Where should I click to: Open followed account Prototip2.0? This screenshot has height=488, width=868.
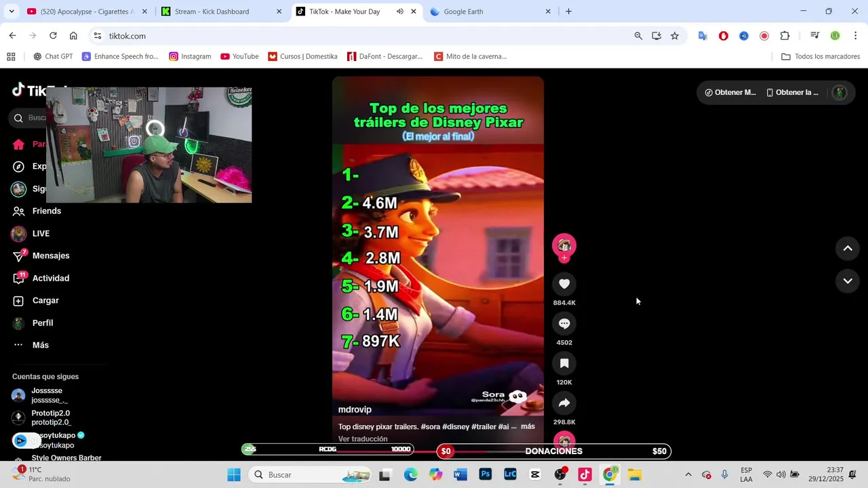(50, 418)
